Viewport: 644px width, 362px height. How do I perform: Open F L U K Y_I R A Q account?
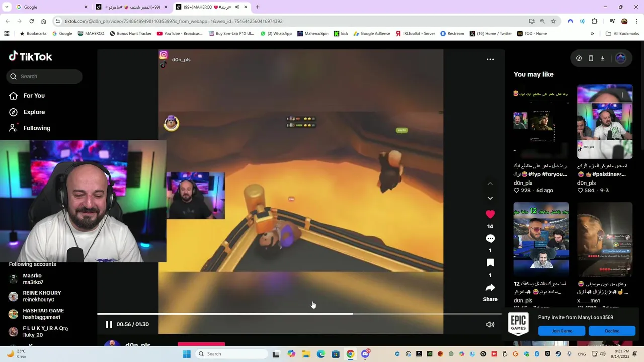45,332
